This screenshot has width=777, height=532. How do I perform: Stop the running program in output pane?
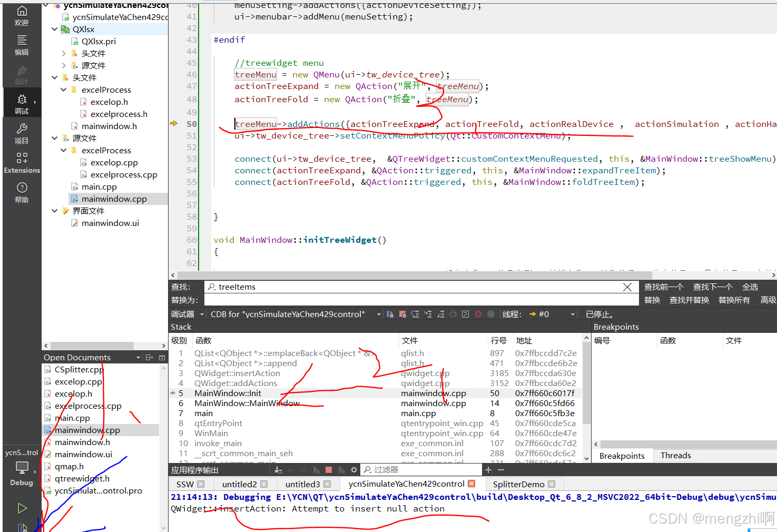click(x=329, y=470)
